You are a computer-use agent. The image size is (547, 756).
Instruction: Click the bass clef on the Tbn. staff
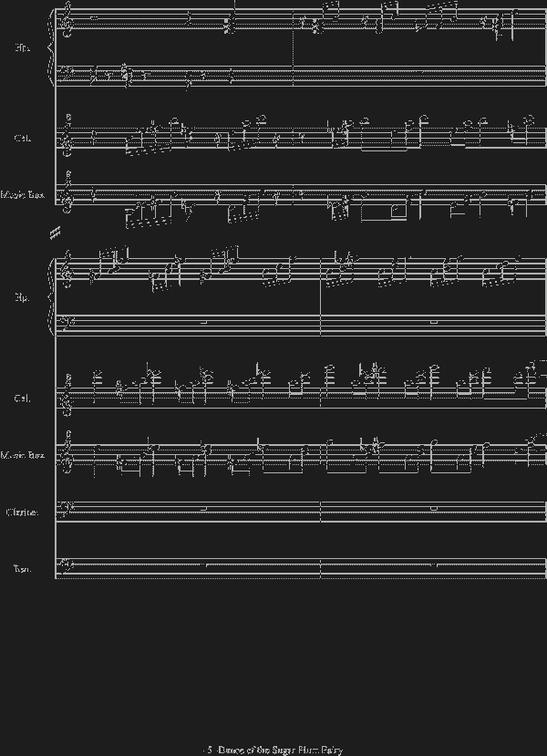(64, 565)
